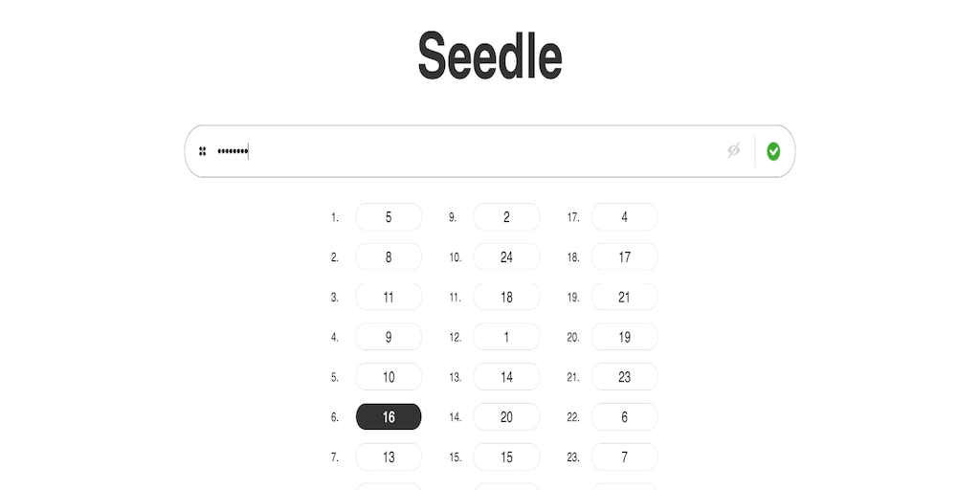This screenshot has height=490, width=980.
Task: Click the Seedle title heading
Action: pyautogui.click(x=490, y=56)
